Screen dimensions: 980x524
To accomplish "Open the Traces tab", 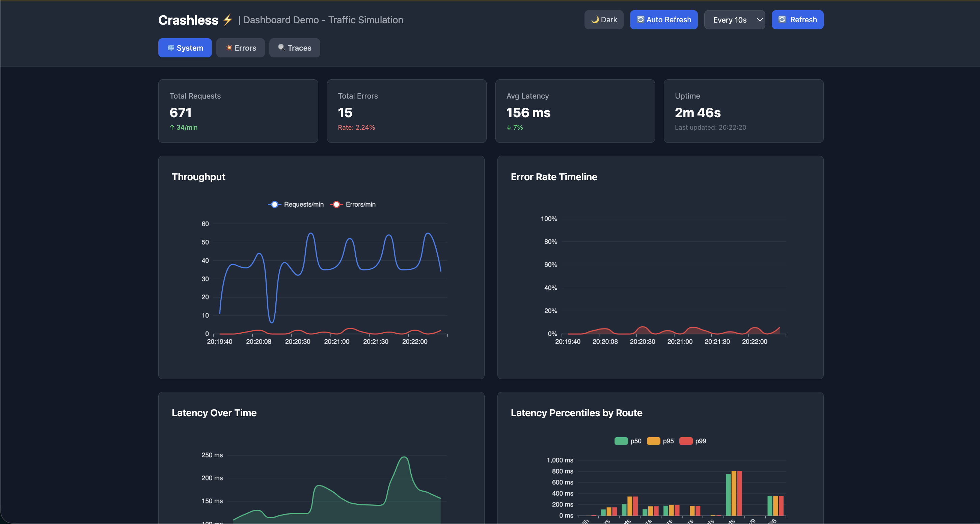I will [x=295, y=48].
